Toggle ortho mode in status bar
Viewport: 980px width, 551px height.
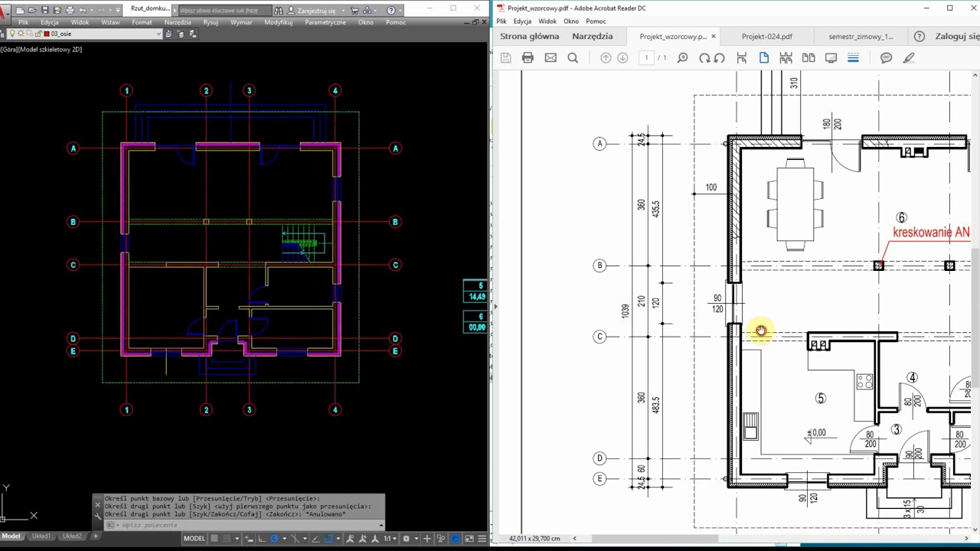(261, 538)
